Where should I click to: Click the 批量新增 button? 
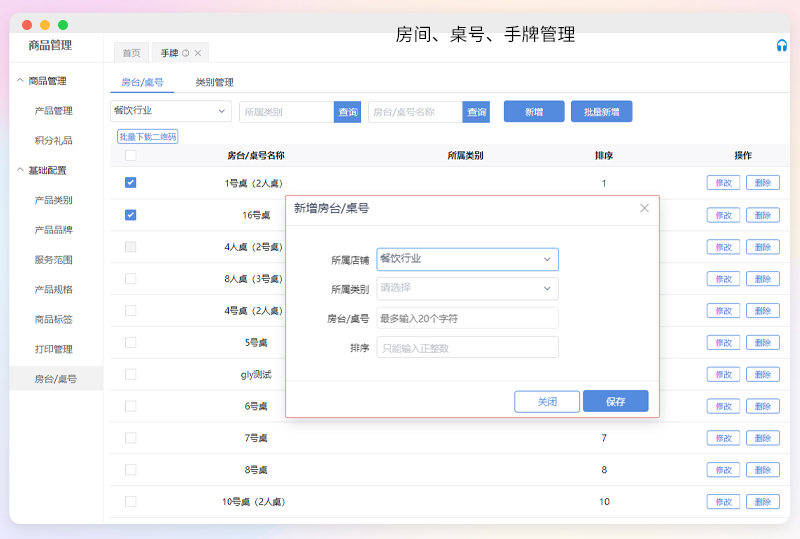(601, 112)
